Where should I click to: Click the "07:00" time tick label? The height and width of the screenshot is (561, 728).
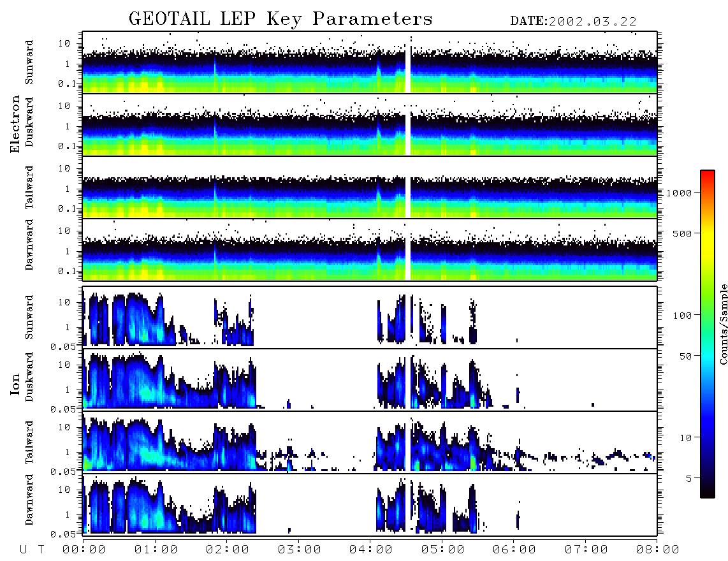pos(586,550)
